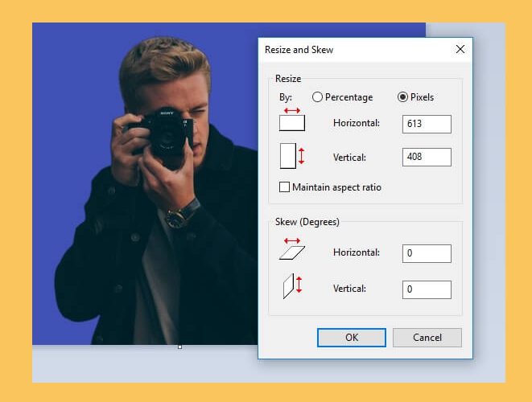532x402 pixels.
Task: Click the Skew Horizontal degrees field
Action: pos(427,253)
